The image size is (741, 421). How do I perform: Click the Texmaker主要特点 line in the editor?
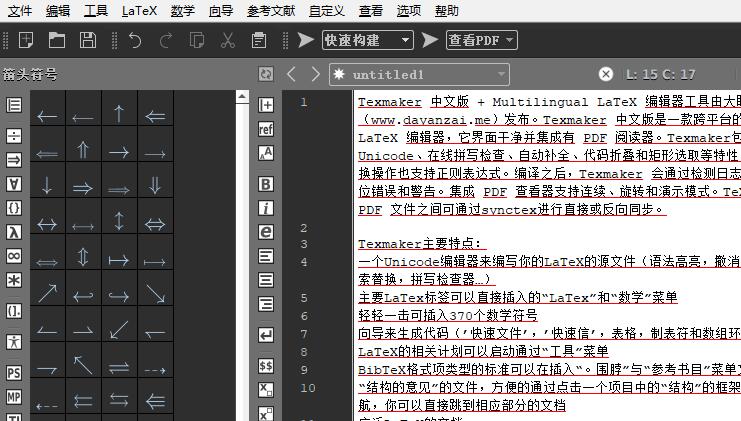click(x=420, y=243)
